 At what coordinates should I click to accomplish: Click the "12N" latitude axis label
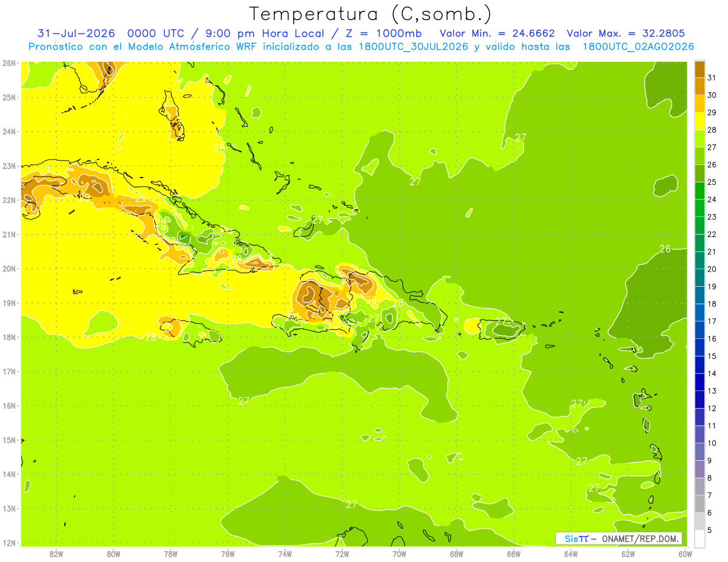click(x=9, y=543)
